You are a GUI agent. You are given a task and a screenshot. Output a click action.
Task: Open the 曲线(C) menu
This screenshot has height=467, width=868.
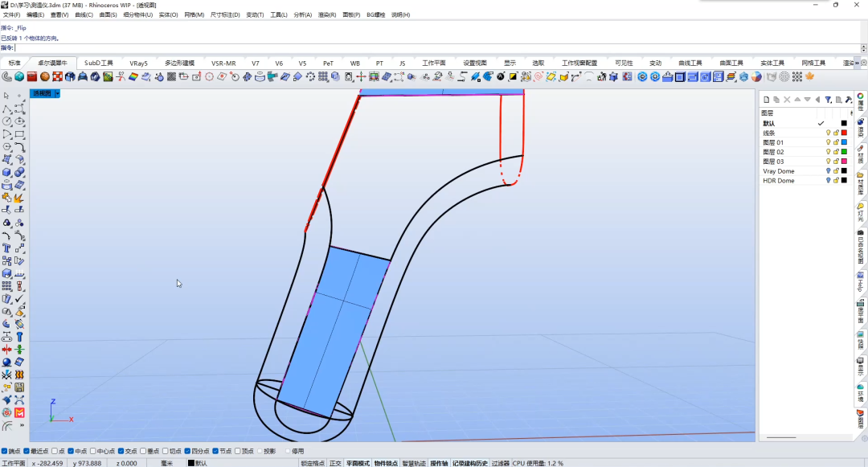click(x=84, y=15)
